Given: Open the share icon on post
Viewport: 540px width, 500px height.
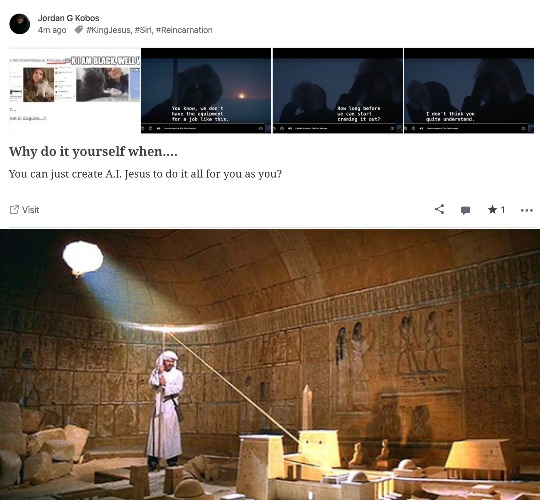Looking at the screenshot, I should [439, 209].
